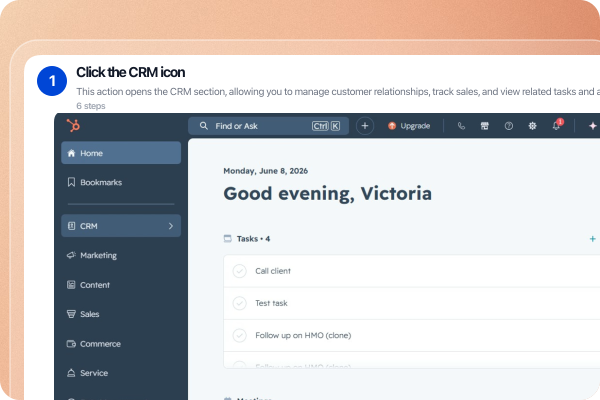Click the sparkle AI assistant icon
Viewport: 600px width, 400px height.
pos(593,126)
